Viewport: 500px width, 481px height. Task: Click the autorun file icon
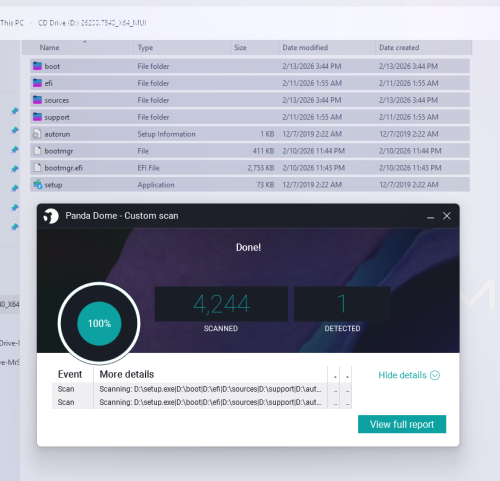(37, 134)
